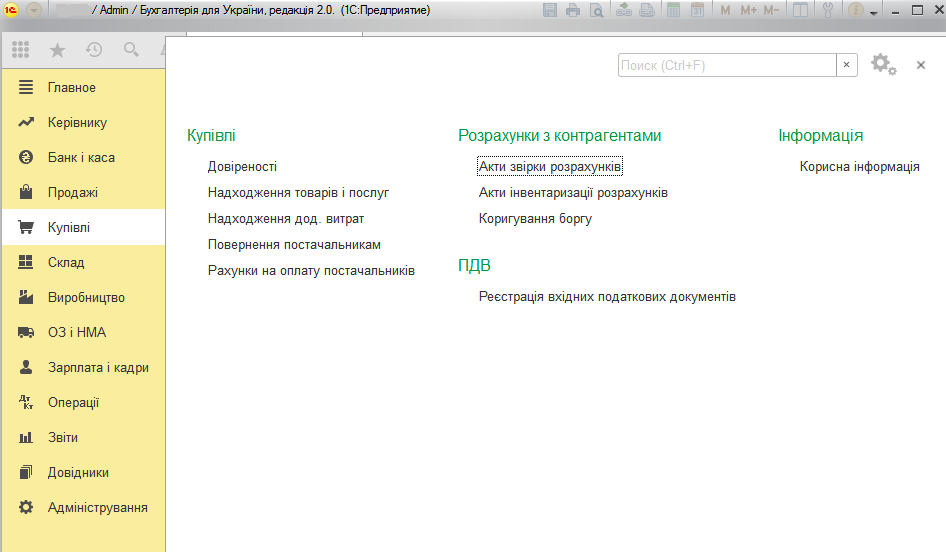Viewport: 946px width, 552px height.
Task: Open Виробництво section
Action: tap(84, 297)
